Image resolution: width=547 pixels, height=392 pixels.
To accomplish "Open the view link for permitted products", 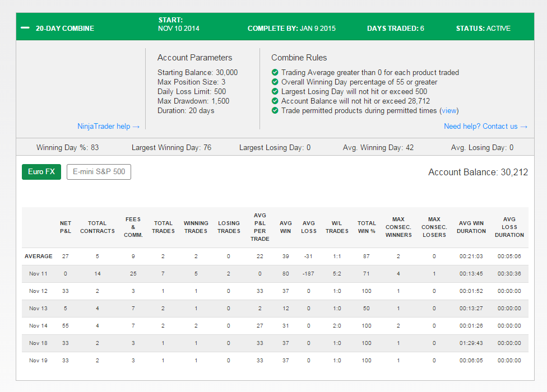I will click(x=449, y=110).
